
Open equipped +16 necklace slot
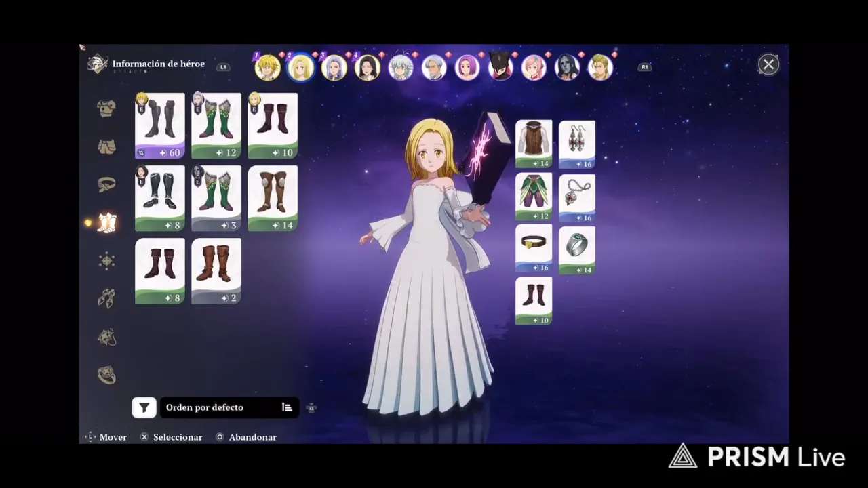577,197
